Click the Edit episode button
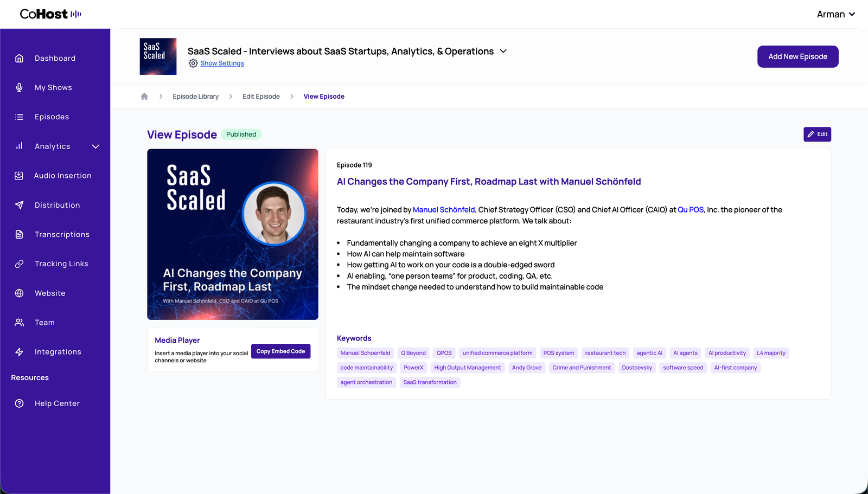Viewport: 868px width, 494px height. point(817,134)
